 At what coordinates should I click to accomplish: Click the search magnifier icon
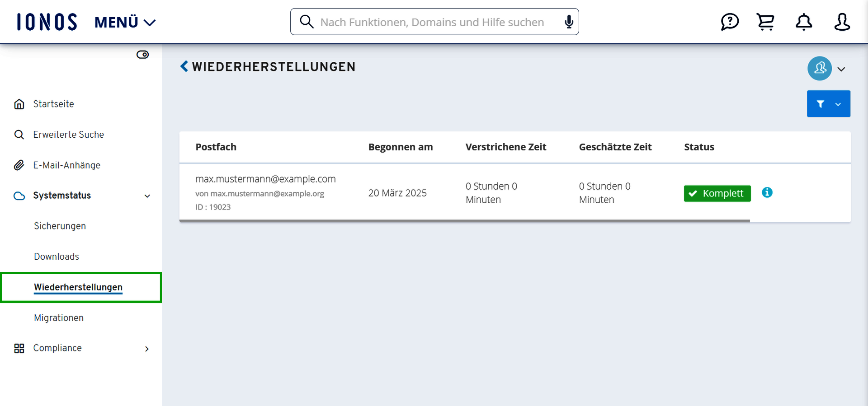[x=307, y=22]
